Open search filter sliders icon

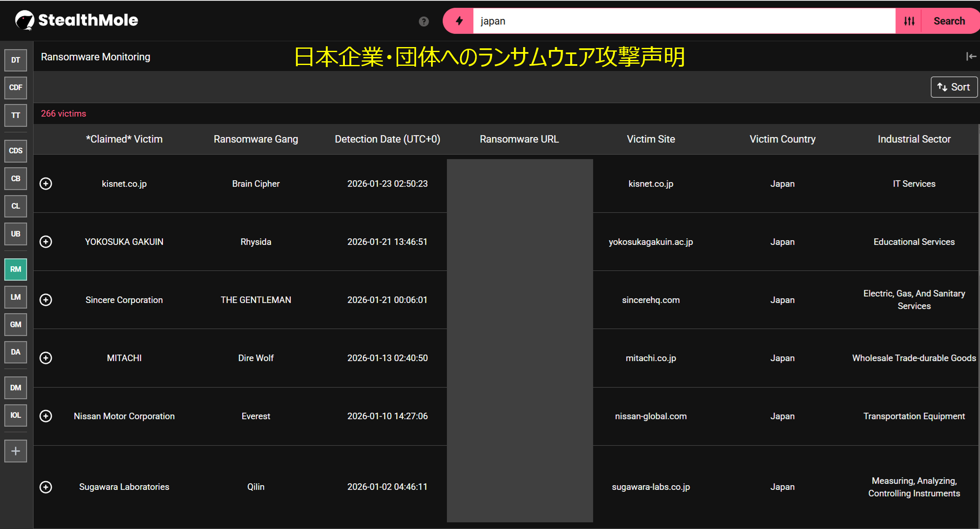click(909, 21)
